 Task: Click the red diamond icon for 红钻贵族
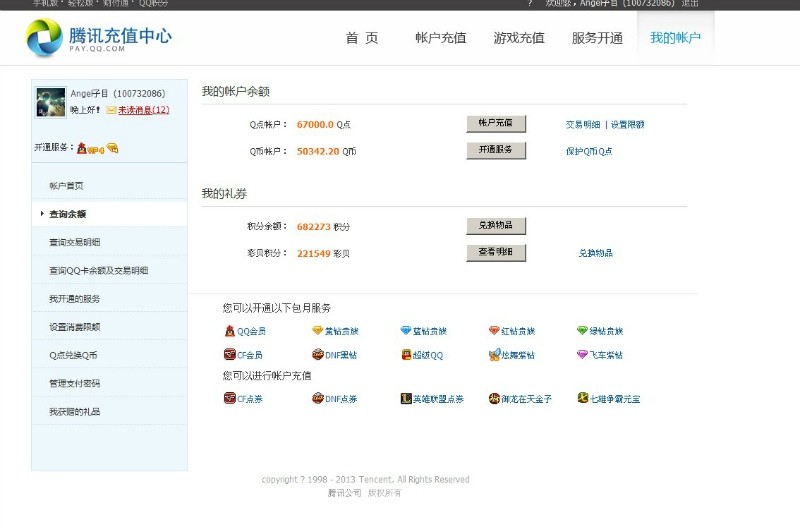tap(494, 331)
